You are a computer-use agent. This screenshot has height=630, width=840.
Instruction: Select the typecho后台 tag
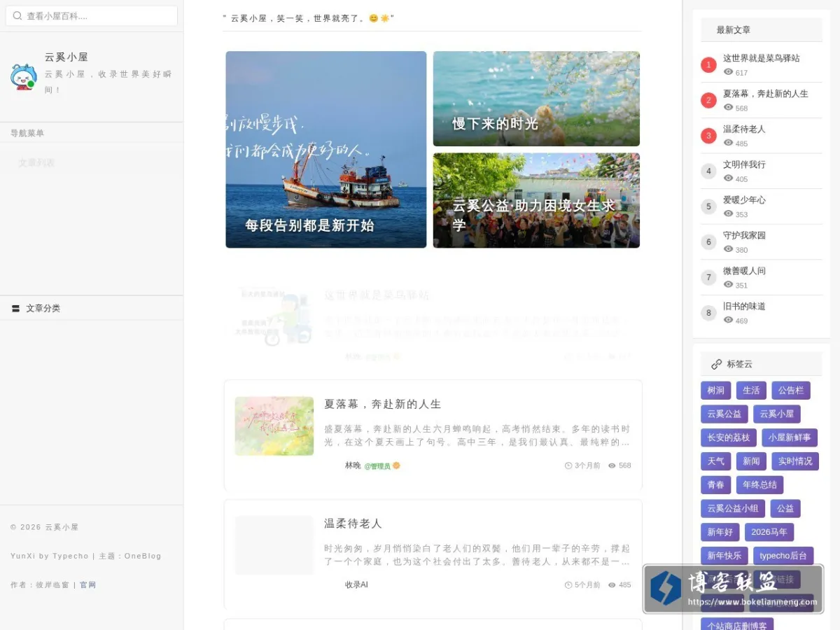click(783, 556)
